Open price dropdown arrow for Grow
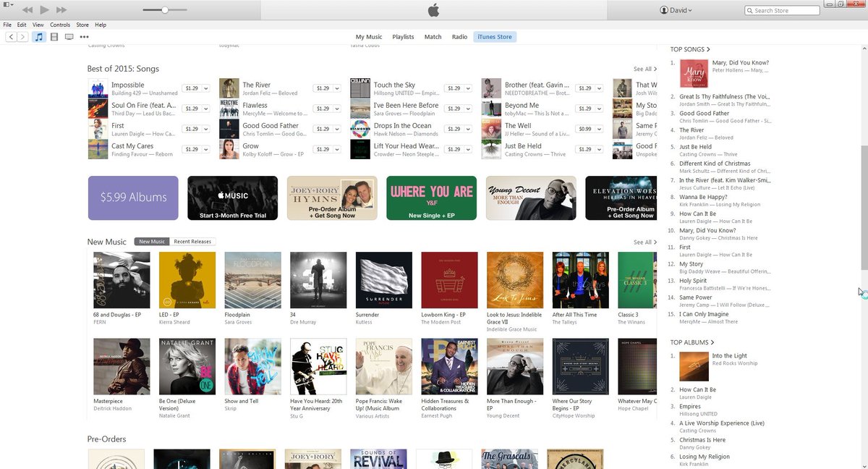The width and height of the screenshot is (868, 469). click(x=337, y=149)
